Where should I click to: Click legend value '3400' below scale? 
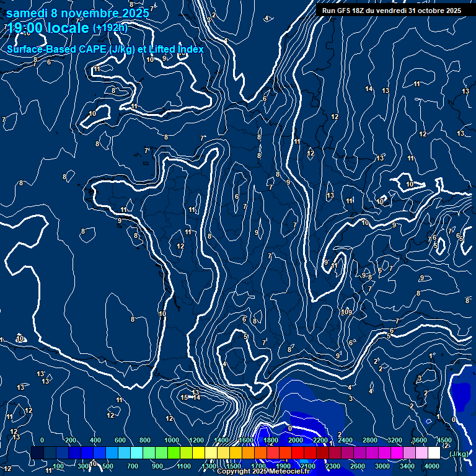407,466
